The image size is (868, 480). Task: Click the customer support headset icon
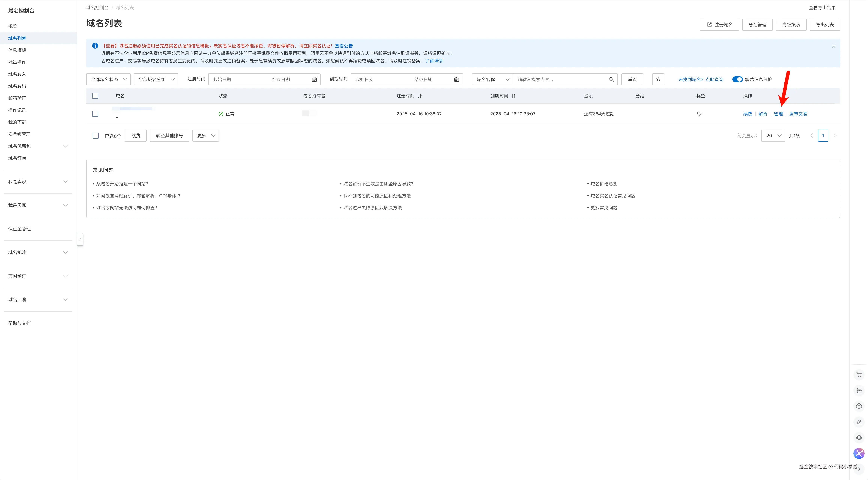pos(859,438)
